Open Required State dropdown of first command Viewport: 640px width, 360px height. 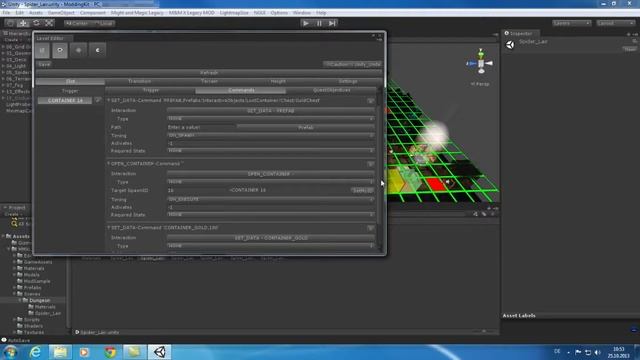coord(271,151)
